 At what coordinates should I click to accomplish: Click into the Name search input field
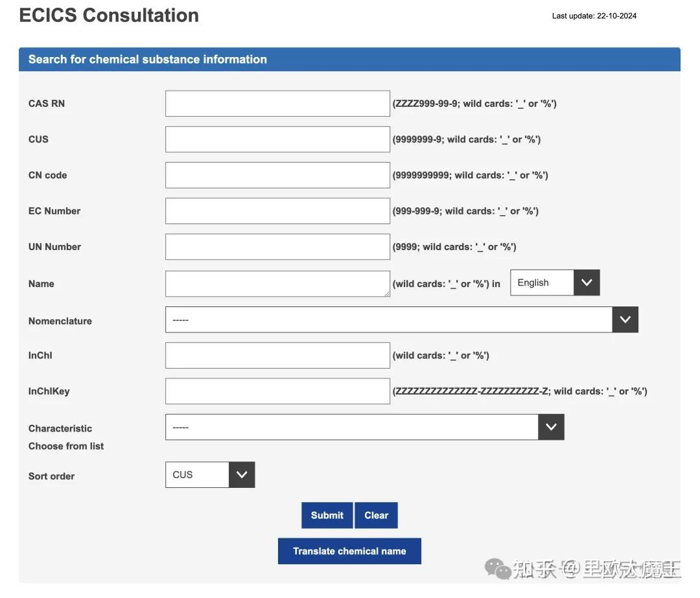277,284
